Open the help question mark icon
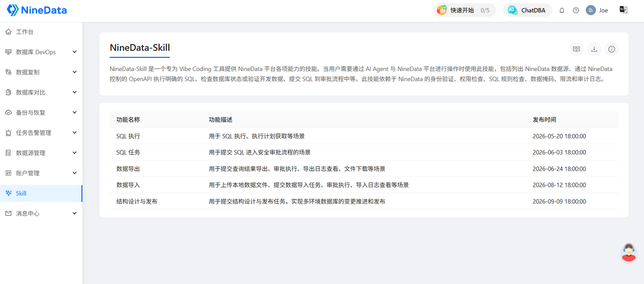Screen dimensions: 644x284 click(x=576, y=10)
